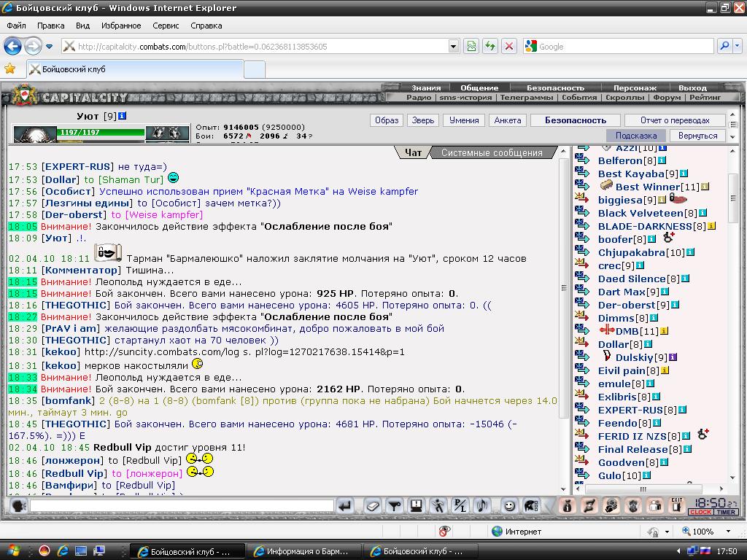Open the Правка menu
747x560 pixels.
[50, 26]
